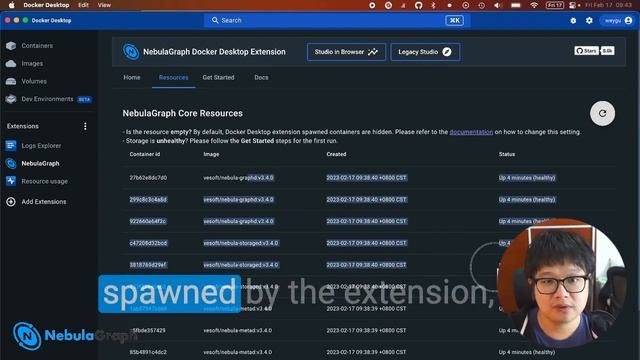Click Bluetooth icon in menu bar
This screenshot has height=360, width=640.
pyautogui.click(x=433, y=5)
